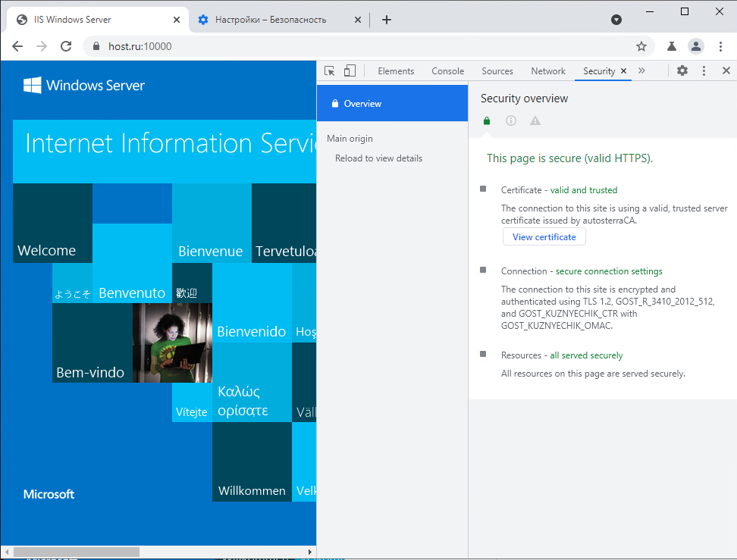This screenshot has height=560, width=737.
Task: Click the Windows Server logo
Action: tap(84, 85)
